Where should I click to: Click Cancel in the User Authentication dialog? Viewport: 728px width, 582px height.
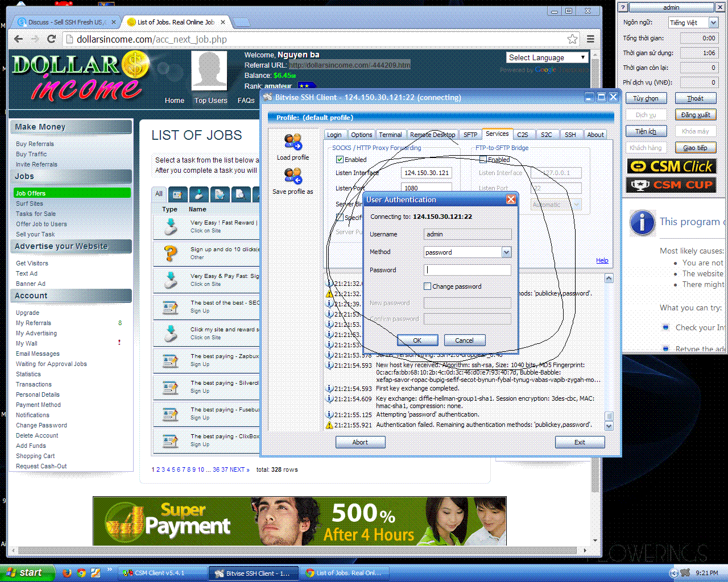pos(464,340)
